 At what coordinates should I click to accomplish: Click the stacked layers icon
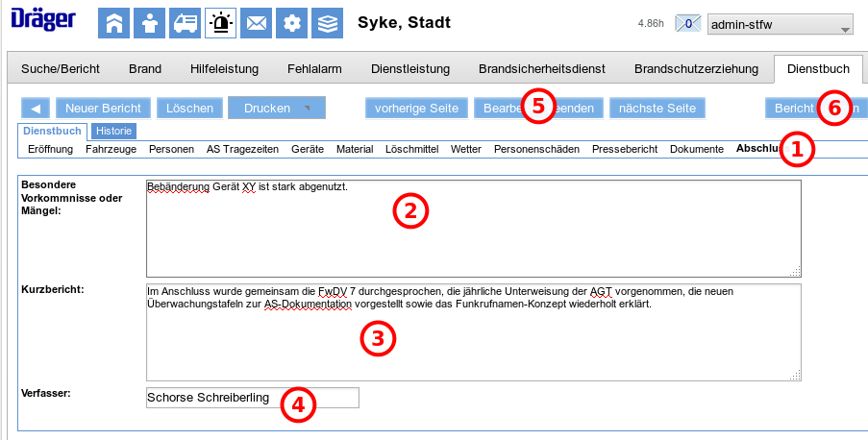[328, 22]
